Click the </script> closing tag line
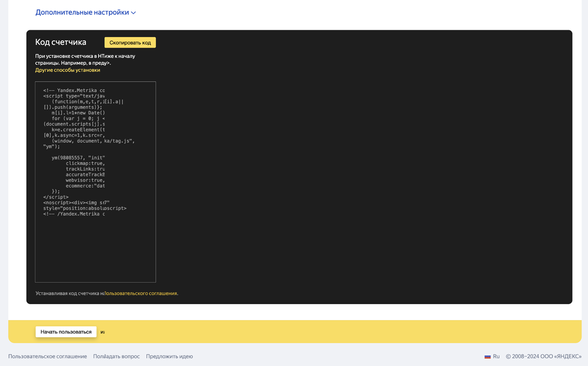The height and width of the screenshot is (366, 588). pos(56,197)
